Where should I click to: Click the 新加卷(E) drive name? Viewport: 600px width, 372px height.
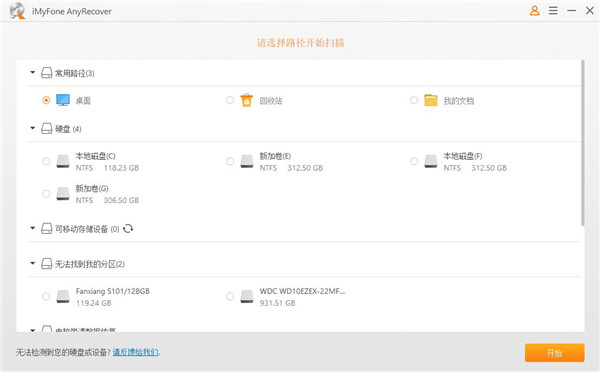click(275, 156)
